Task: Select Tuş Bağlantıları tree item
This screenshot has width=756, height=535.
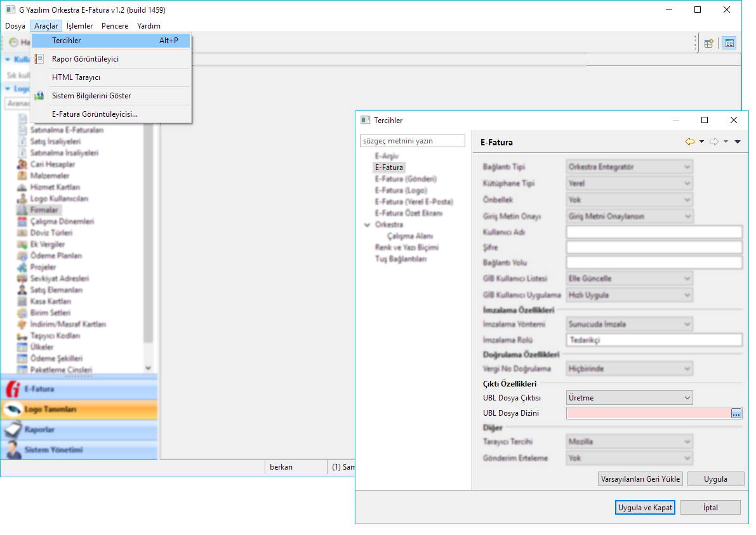Action: tap(401, 260)
